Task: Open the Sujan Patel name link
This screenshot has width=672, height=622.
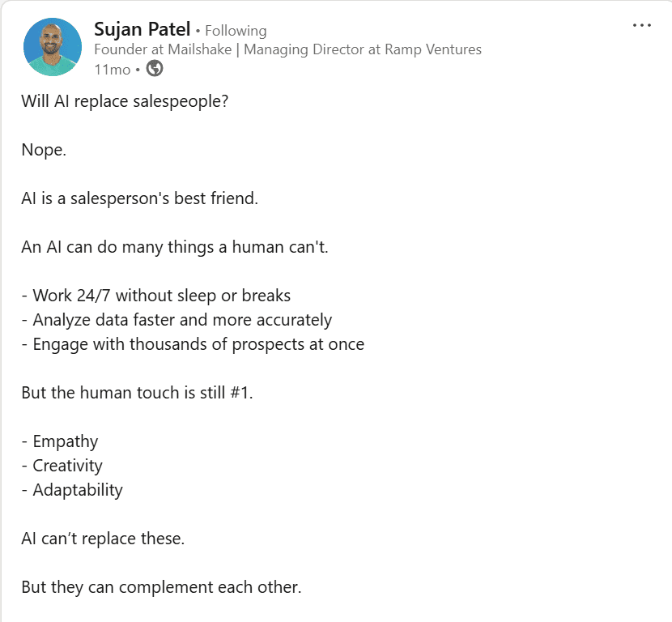Action: 142,30
